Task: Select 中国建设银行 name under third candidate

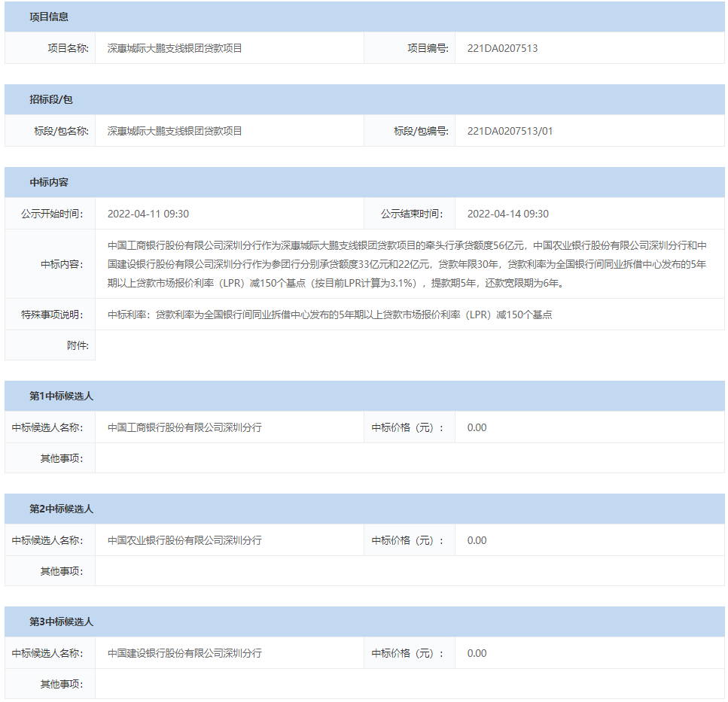Action: pyautogui.click(x=184, y=653)
